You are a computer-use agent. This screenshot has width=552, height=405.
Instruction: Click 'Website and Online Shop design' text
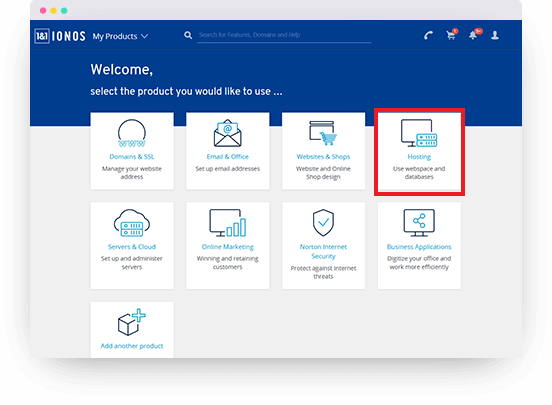click(x=323, y=173)
